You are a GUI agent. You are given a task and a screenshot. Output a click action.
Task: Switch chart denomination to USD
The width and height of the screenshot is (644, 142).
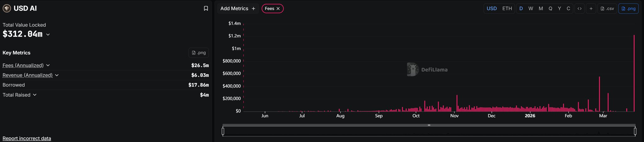coord(491,9)
